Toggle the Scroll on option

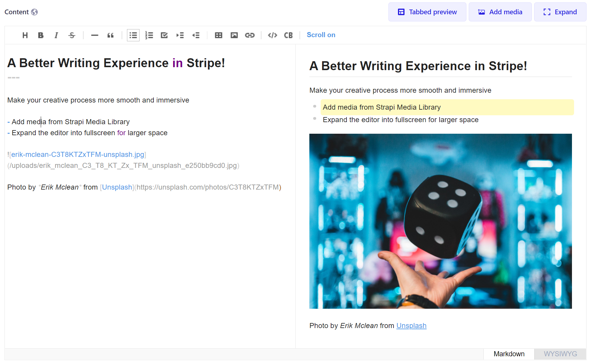(321, 35)
